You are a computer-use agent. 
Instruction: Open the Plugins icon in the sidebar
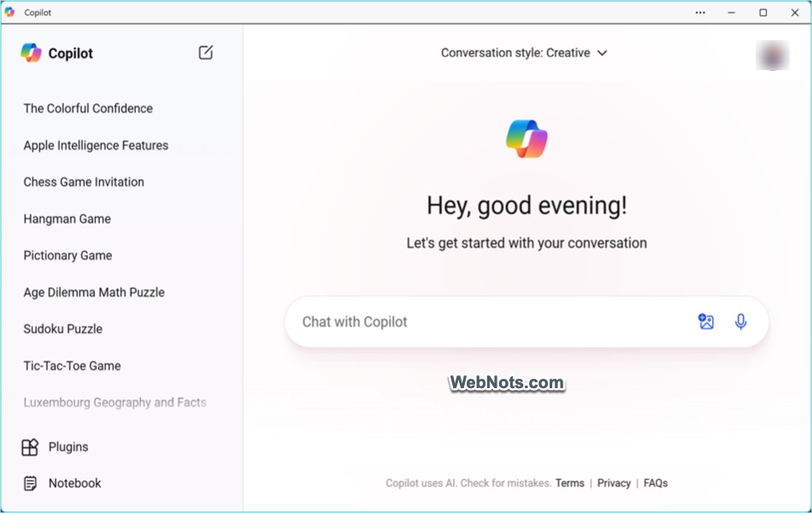pyautogui.click(x=30, y=446)
